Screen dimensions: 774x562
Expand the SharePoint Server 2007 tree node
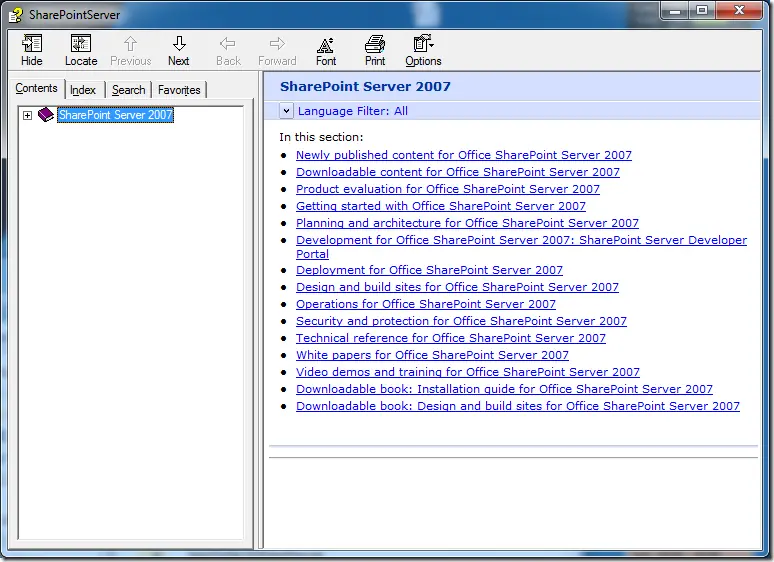coord(28,115)
